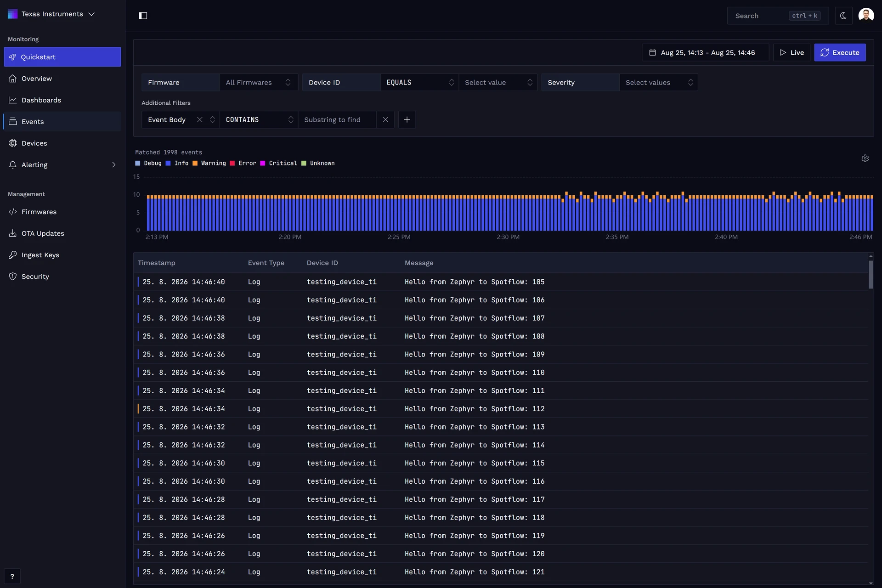Click the Substring to find input
Image resolution: width=882 pixels, height=588 pixels.
click(x=337, y=120)
